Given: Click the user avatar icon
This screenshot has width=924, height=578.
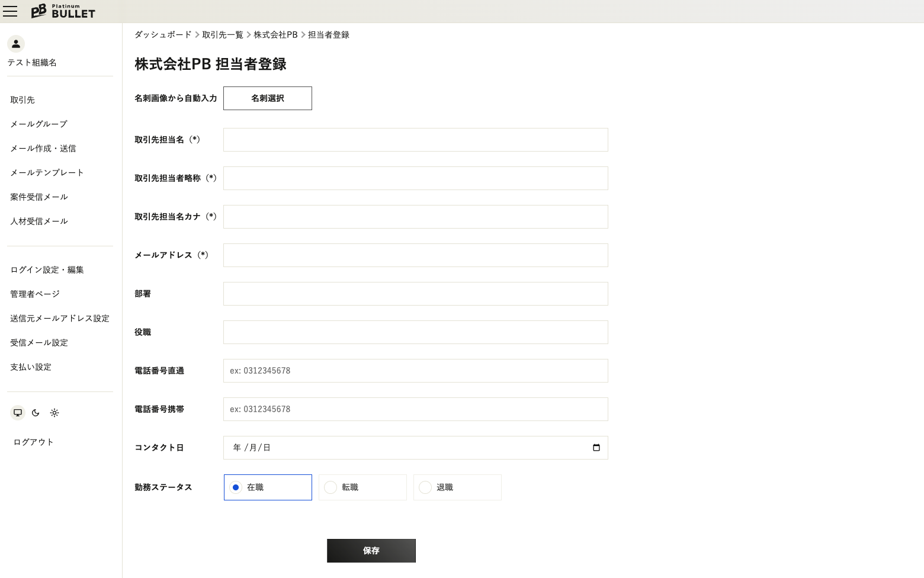Looking at the screenshot, I should [16, 44].
